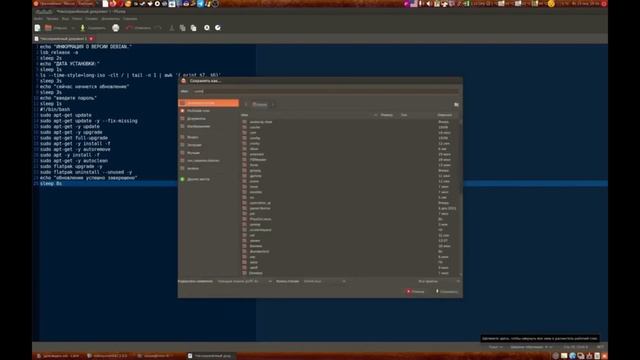Select Home folder in dialog sidebar
The height and width of the screenshot is (360, 640).
(209, 103)
